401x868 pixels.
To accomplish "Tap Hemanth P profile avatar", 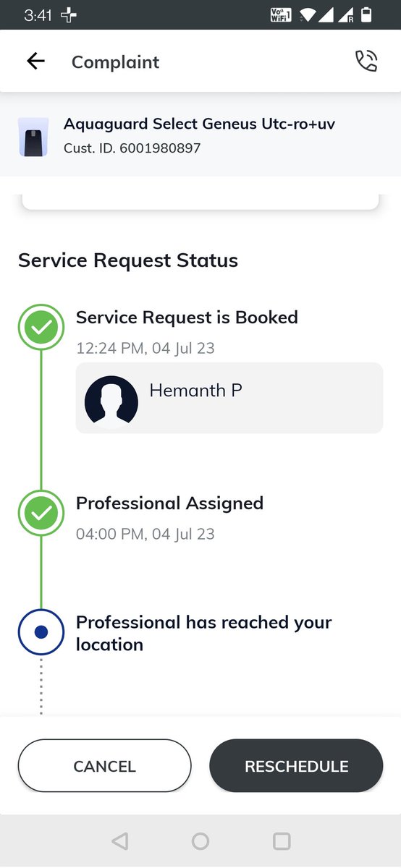I will (111, 401).
